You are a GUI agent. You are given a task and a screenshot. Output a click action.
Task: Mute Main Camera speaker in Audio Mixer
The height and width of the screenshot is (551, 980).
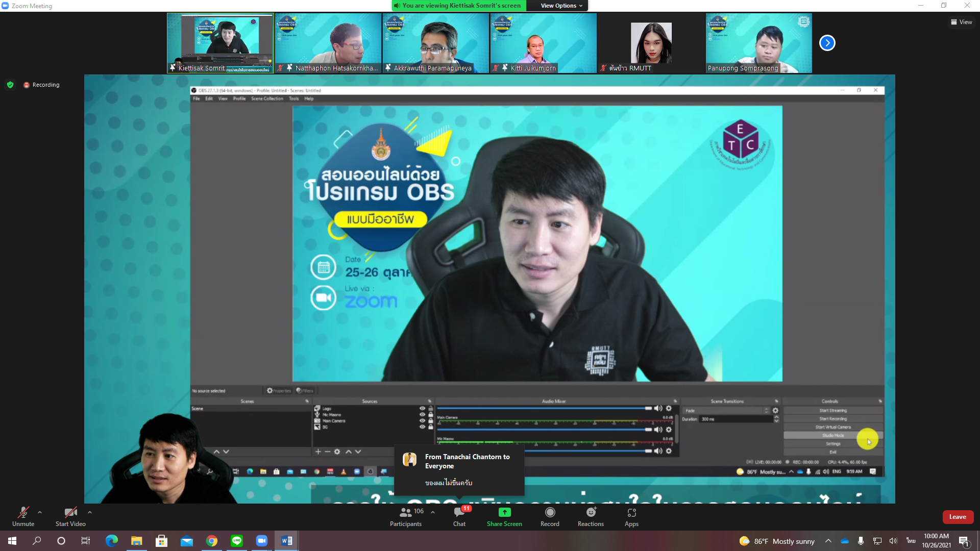tap(658, 430)
